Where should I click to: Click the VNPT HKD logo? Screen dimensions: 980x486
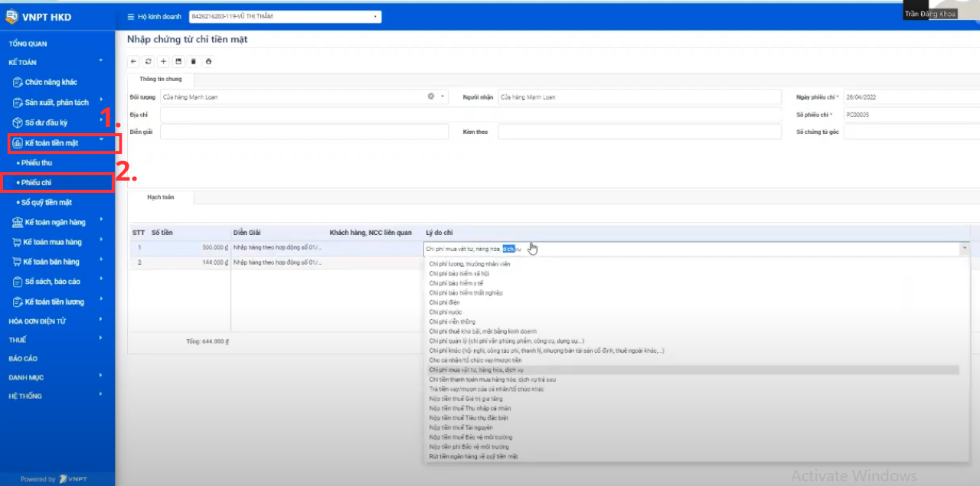point(38,16)
